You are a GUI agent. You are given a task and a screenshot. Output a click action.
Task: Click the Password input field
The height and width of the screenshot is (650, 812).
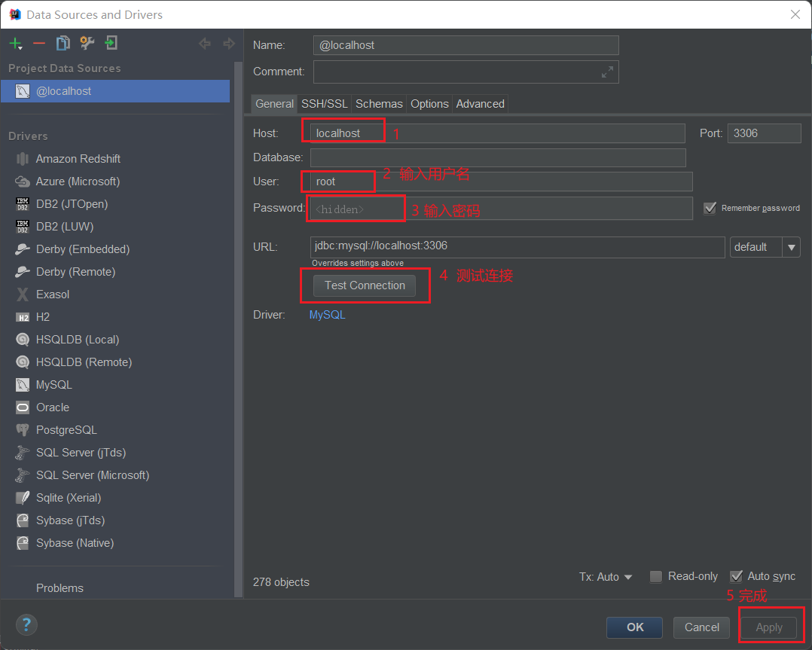[x=502, y=208]
